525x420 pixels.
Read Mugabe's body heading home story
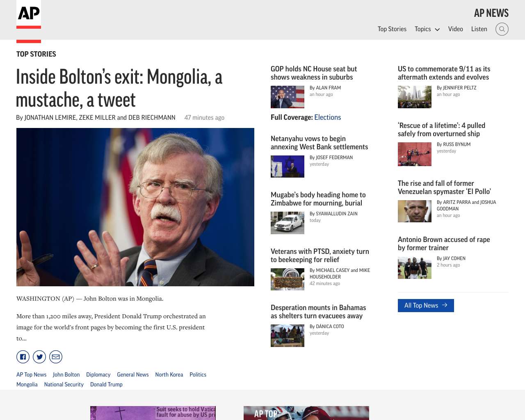[318, 199]
